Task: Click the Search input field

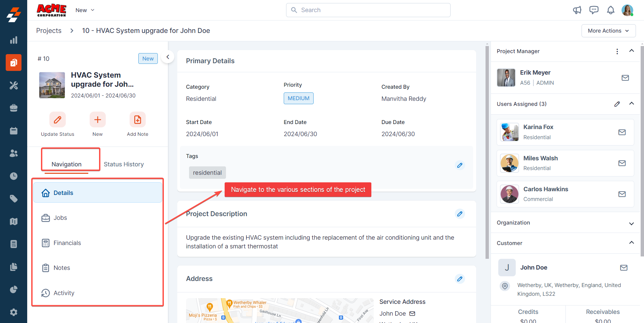Action: (x=368, y=10)
